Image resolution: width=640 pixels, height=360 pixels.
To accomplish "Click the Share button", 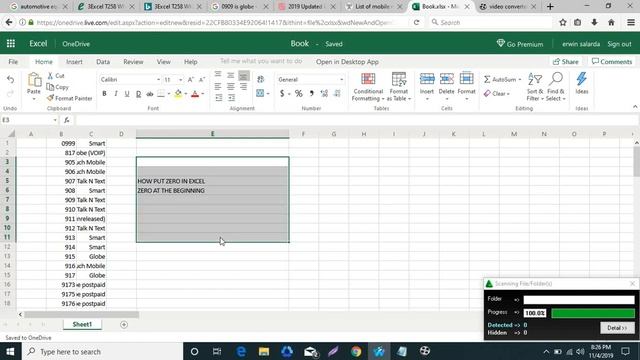I will pos(566,62).
